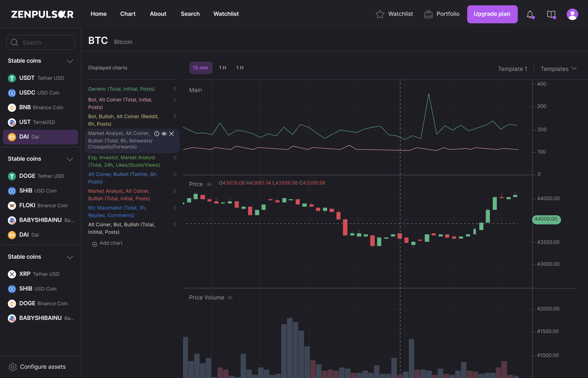Viewport: 588px width, 378px height.
Task: Select the 15 min timeframe tab
Action: tap(200, 68)
